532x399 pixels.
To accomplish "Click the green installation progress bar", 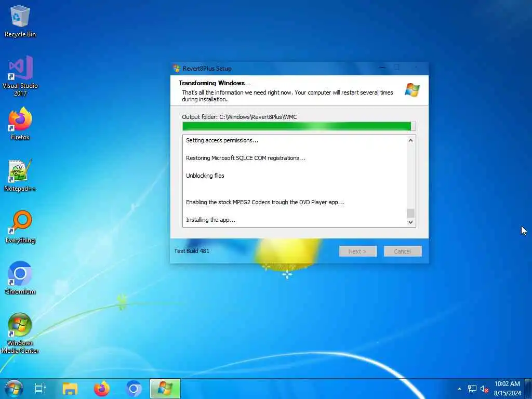I will [299, 126].
